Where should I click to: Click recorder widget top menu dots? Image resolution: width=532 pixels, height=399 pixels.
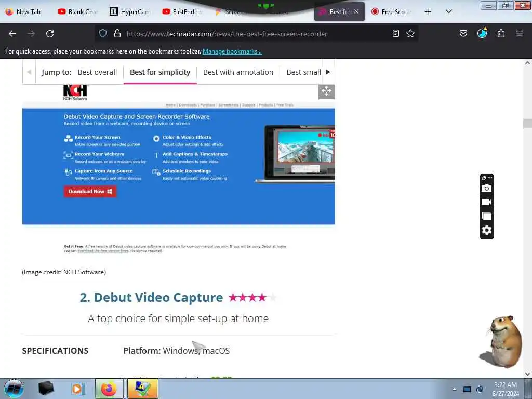(x=489, y=178)
